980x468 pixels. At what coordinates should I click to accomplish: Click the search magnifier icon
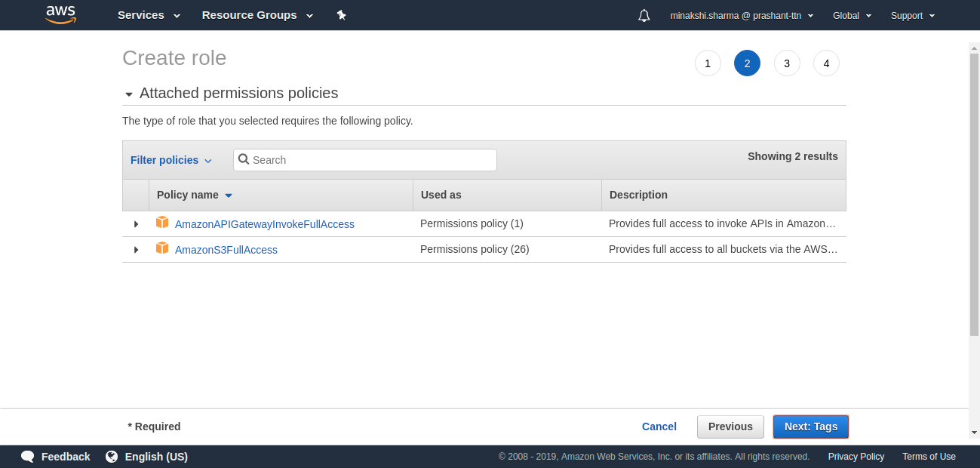pyautogui.click(x=244, y=159)
